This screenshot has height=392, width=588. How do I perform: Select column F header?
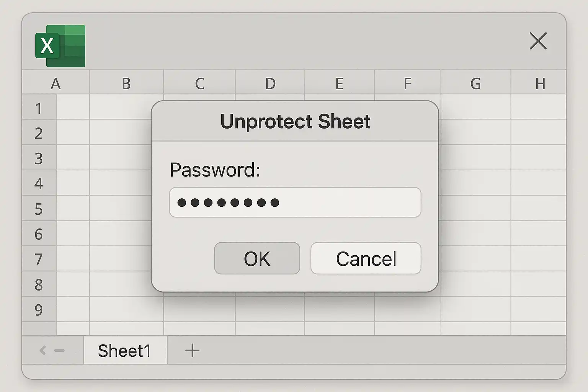tap(408, 82)
